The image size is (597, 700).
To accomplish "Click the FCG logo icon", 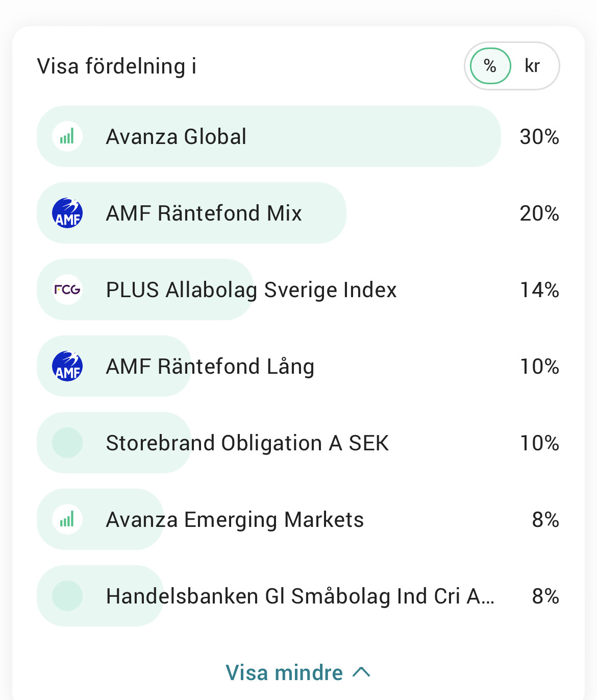I will coord(67,289).
